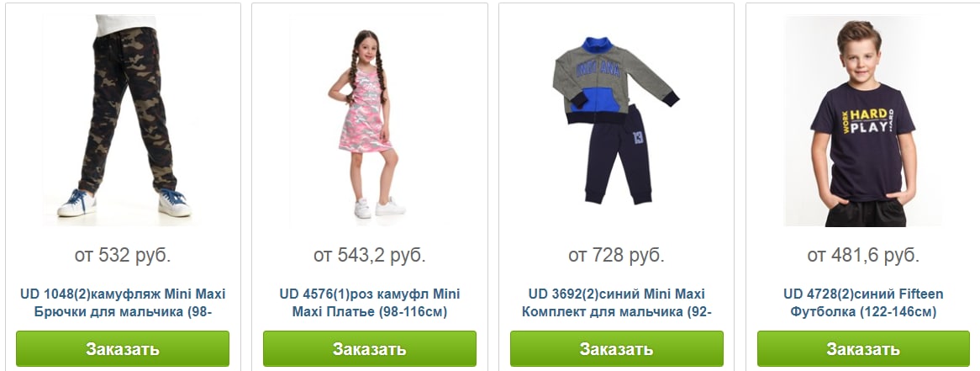Open the UD 3692(2) синий Комплект link

616,303
